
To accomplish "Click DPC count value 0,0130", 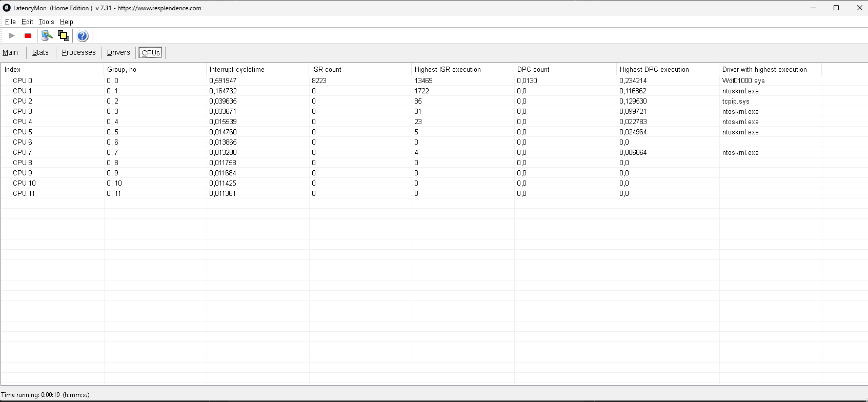I will coord(527,81).
